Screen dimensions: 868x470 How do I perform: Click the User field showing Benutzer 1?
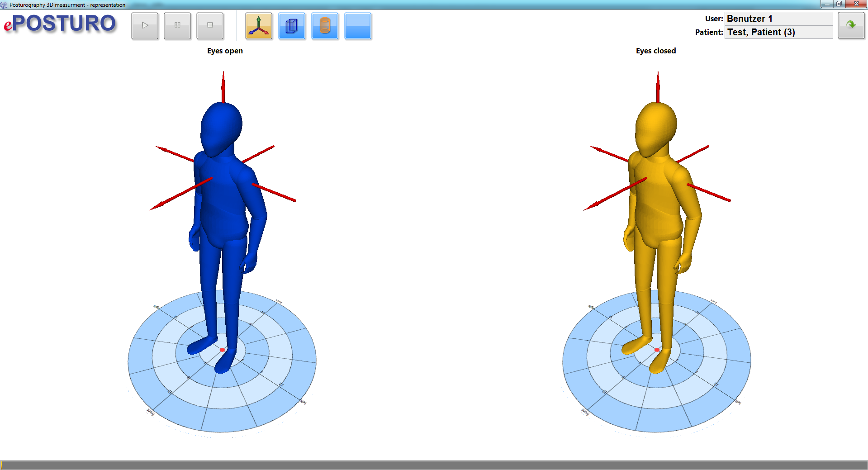click(x=778, y=19)
